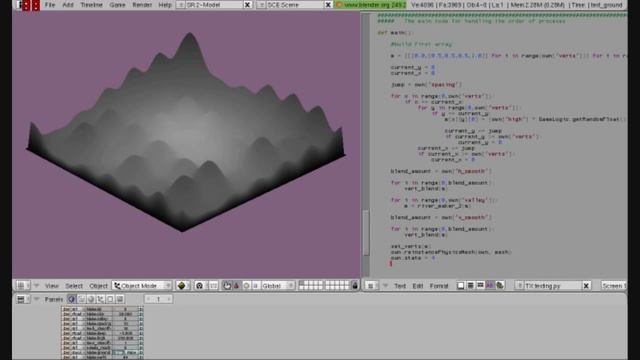640x360 pixels.
Task: Open the rotation pivot point selector
Action: [x=199, y=286]
